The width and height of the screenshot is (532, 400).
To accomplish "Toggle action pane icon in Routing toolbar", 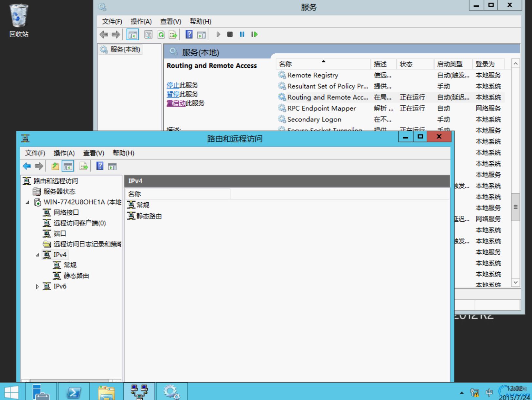I will [112, 166].
